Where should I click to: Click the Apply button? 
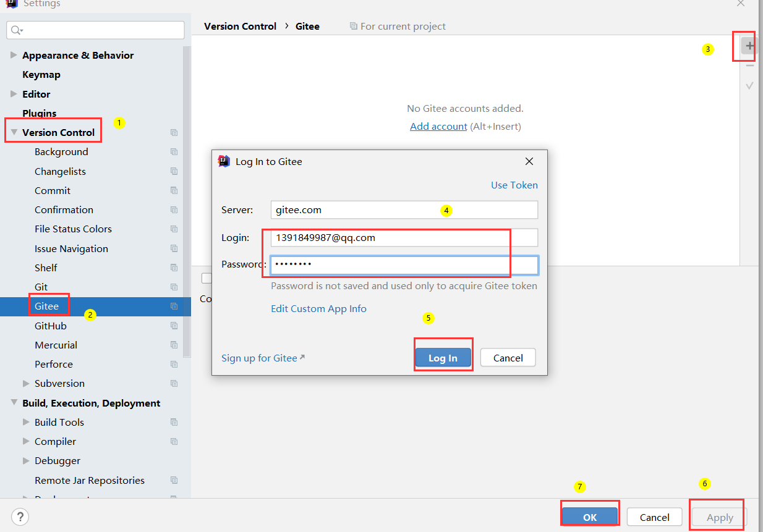coord(720,517)
